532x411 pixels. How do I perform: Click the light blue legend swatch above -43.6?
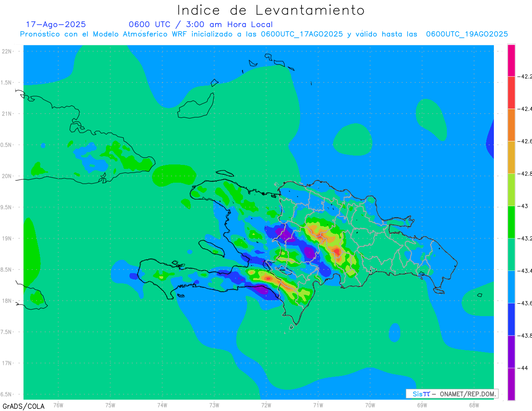pos(511,287)
